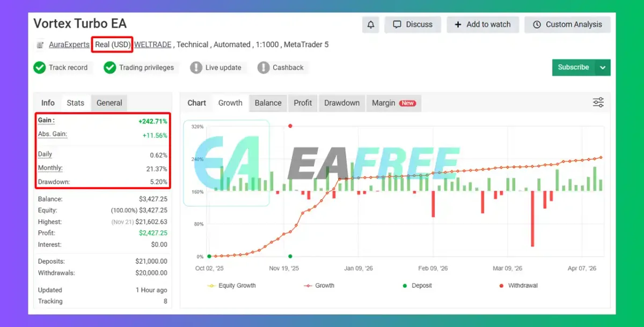644x327 pixels.
Task: Open chart settings sliders icon
Action: (x=598, y=103)
